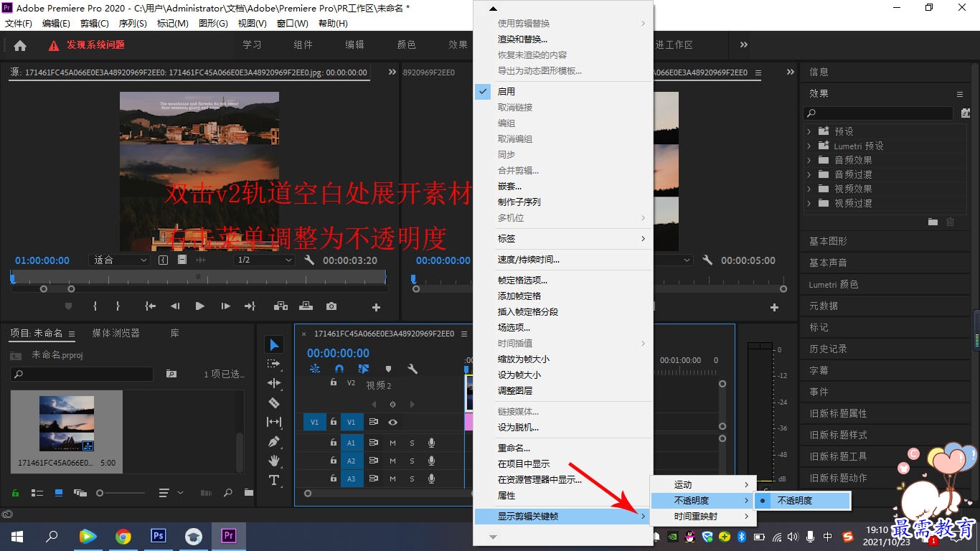Screen dimensions: 980x551
Task: Choose 嵌套... from context menu
Action: pyautogui.click(x=562, y=187)
